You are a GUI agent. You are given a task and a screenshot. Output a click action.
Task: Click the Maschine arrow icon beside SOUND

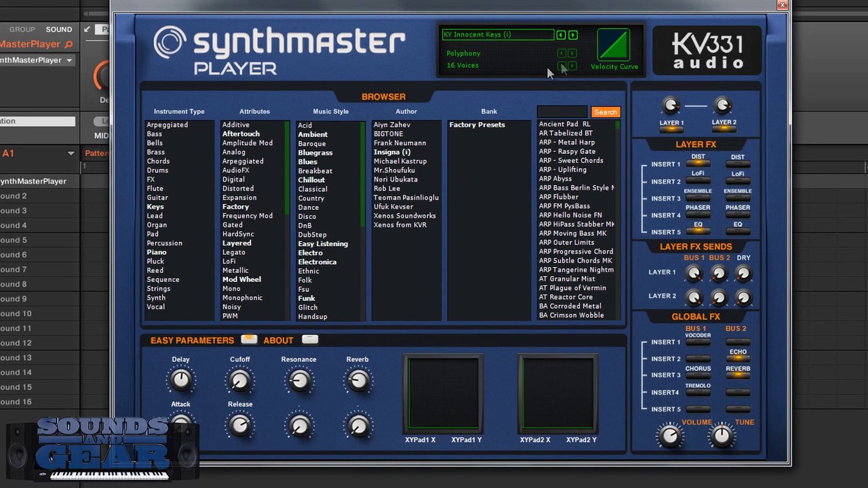point(86,30)
